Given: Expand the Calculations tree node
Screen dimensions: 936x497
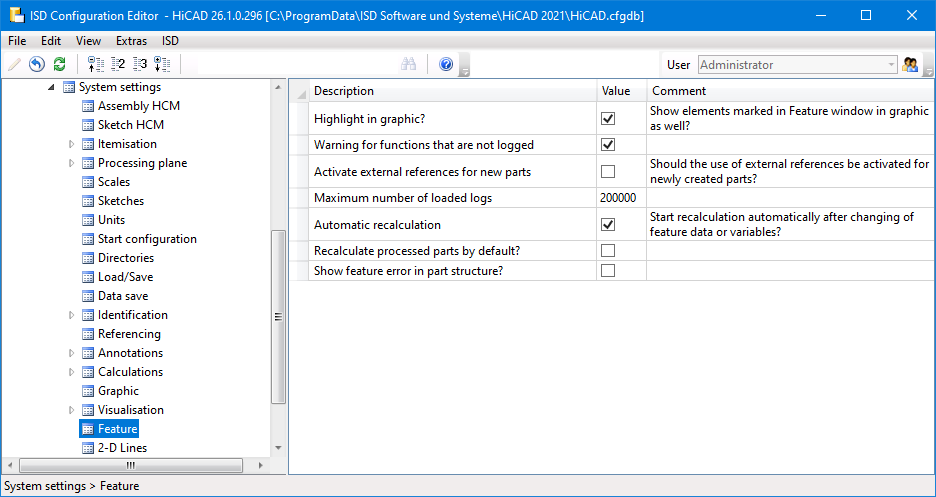Looking at the screenshot, I should tap(72, 372).
